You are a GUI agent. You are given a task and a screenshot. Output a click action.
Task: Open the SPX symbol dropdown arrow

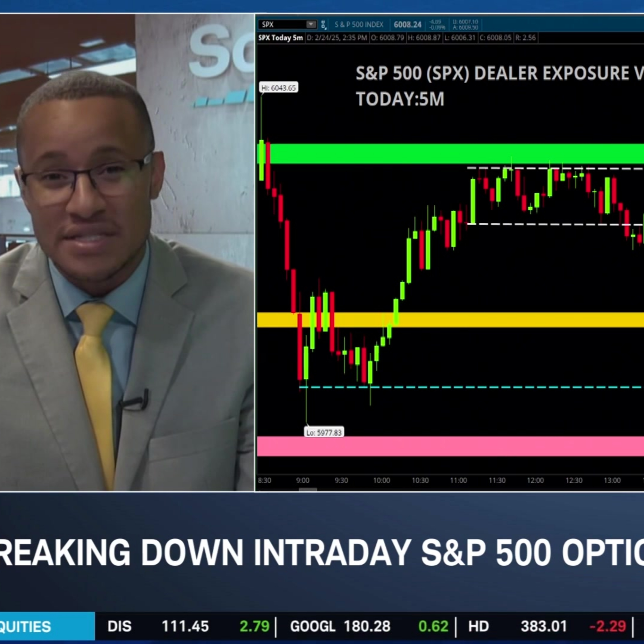click(x=311, y=24)
